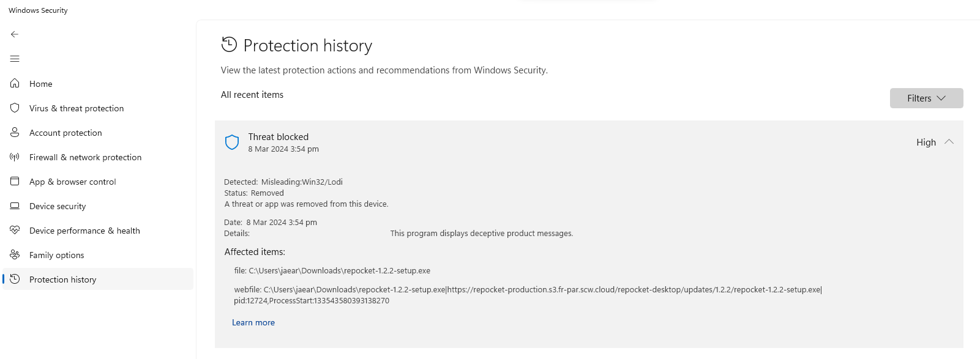The image size is (980, 359).
Task: Click the Learn more link
Action: 253,323
